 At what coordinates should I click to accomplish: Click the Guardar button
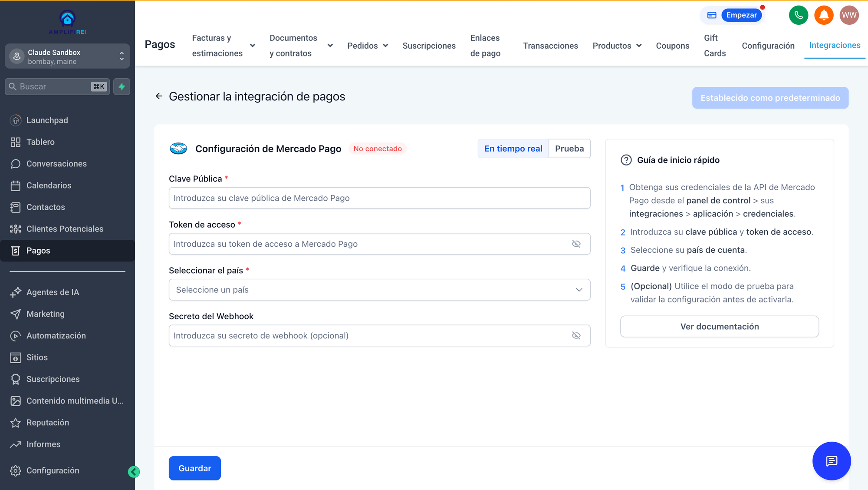pos(194,468)
